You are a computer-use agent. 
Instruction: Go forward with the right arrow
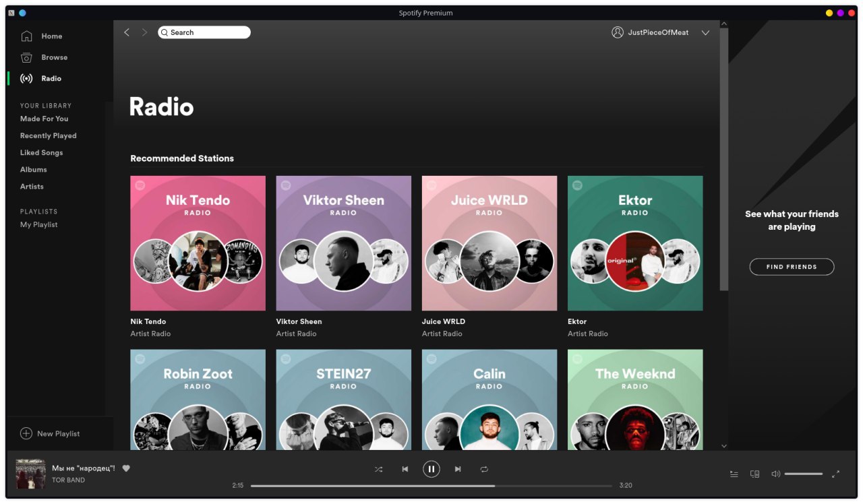[x=144, y=32]
